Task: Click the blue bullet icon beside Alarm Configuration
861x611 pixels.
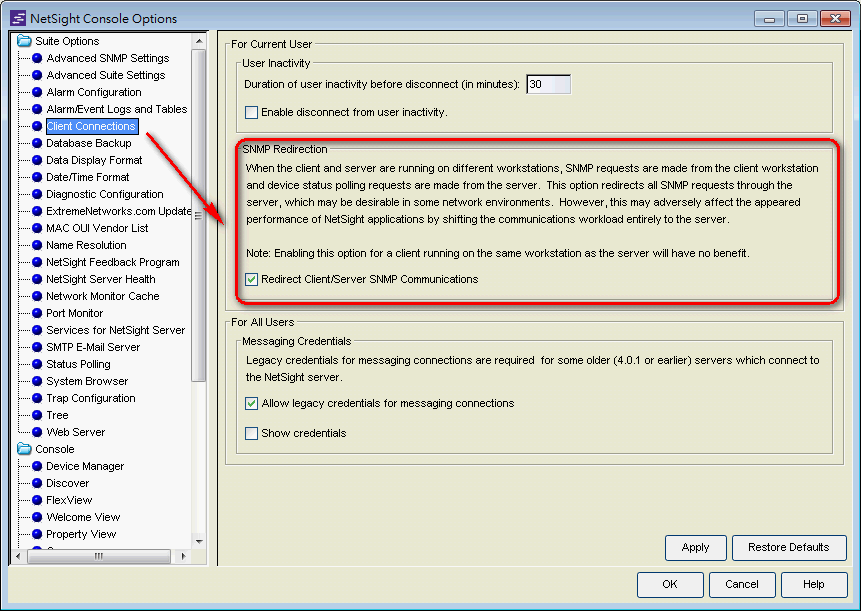Action: (37, 92)
